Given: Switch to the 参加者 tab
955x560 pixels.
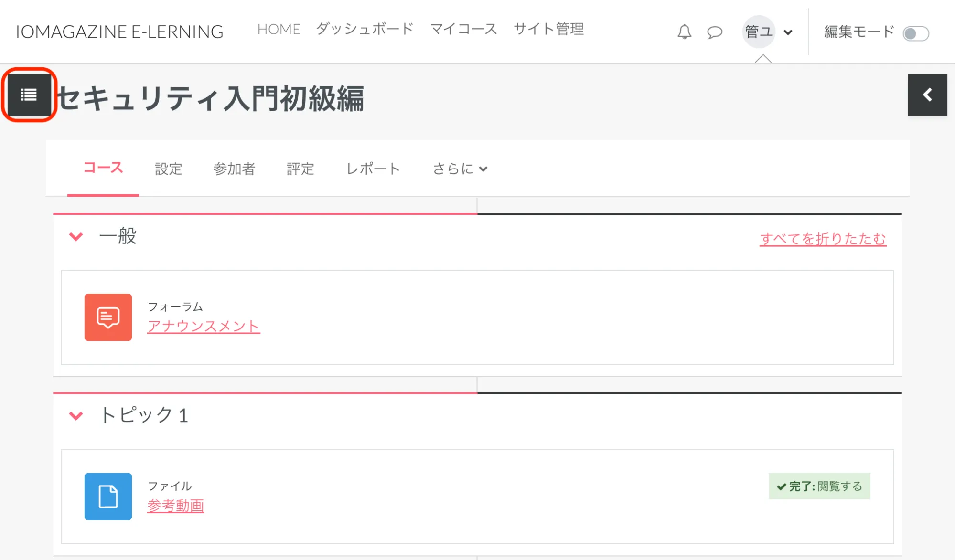Looking at the screenshot, I should [234, 169].
